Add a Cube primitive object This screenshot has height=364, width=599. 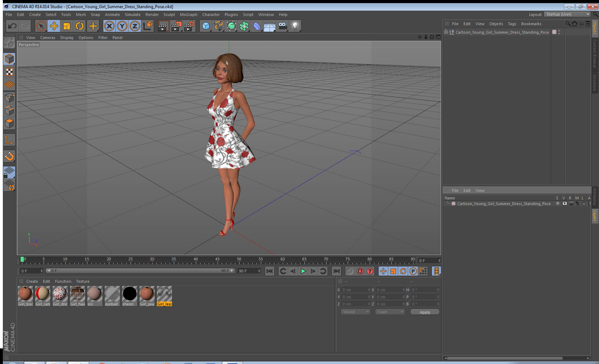click(x=206, y=26)
